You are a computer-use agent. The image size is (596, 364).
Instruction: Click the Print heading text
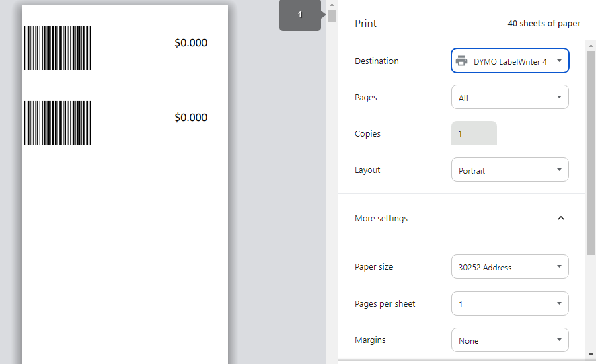point(365,23)
